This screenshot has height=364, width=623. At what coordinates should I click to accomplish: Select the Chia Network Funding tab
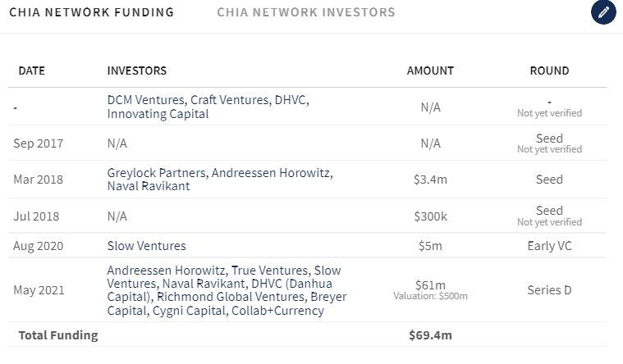(x=91, y=12)
